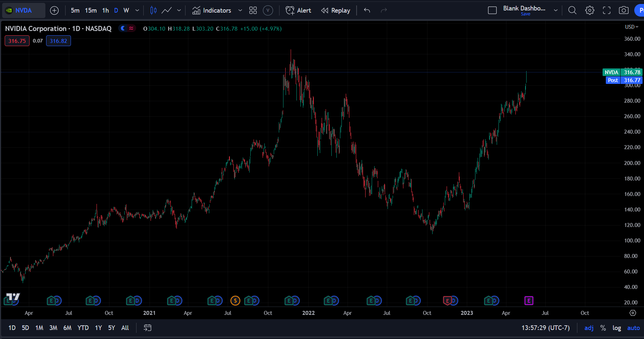Set range to 3M

pos(53,328)
